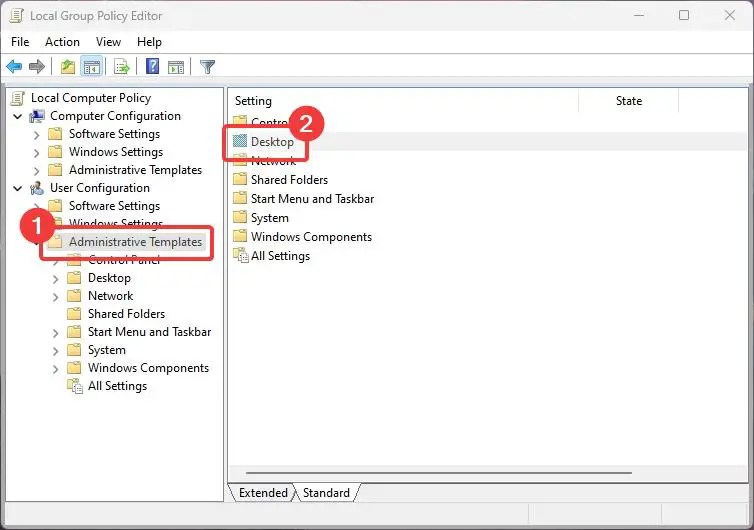The image size is (754, 530).
Task: Expand Administrative Templates under Computer Configuration
Action: [37, 171]
